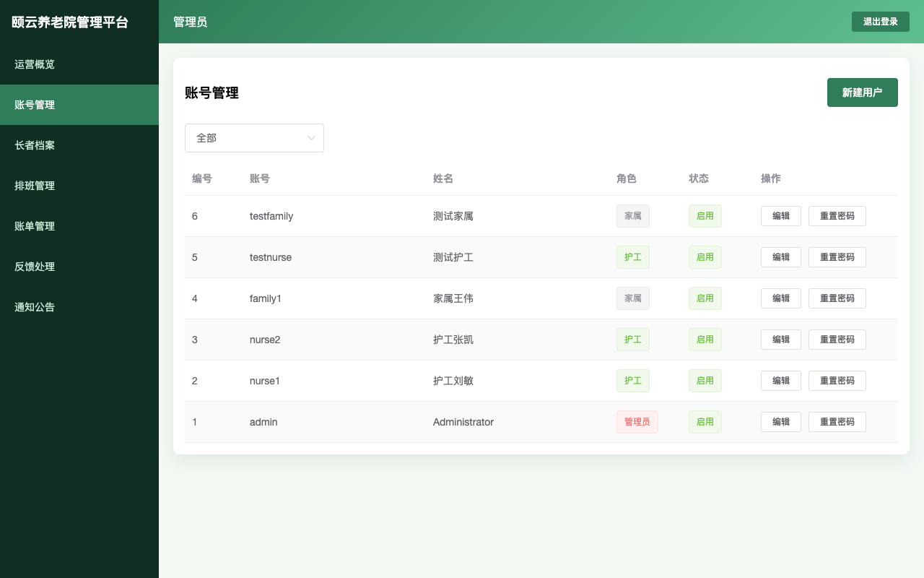Image resolution: width=924 pixels, height=578 pixels.
Task: Open the 全部 role filter dropdown
Action: click(x=254, y=138)
